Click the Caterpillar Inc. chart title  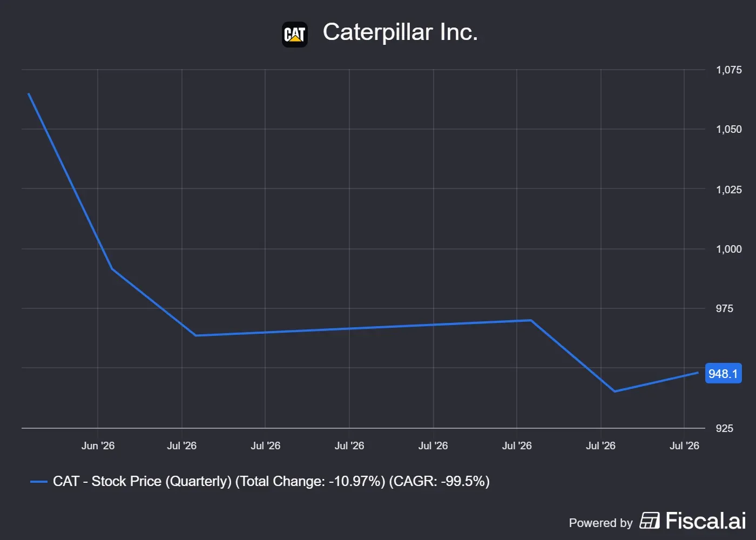[400, 32]
